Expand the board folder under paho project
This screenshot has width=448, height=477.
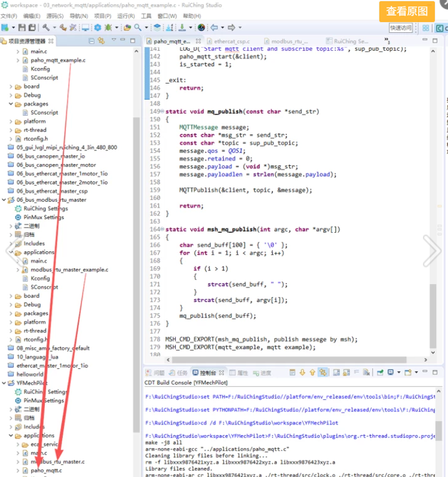11,87
